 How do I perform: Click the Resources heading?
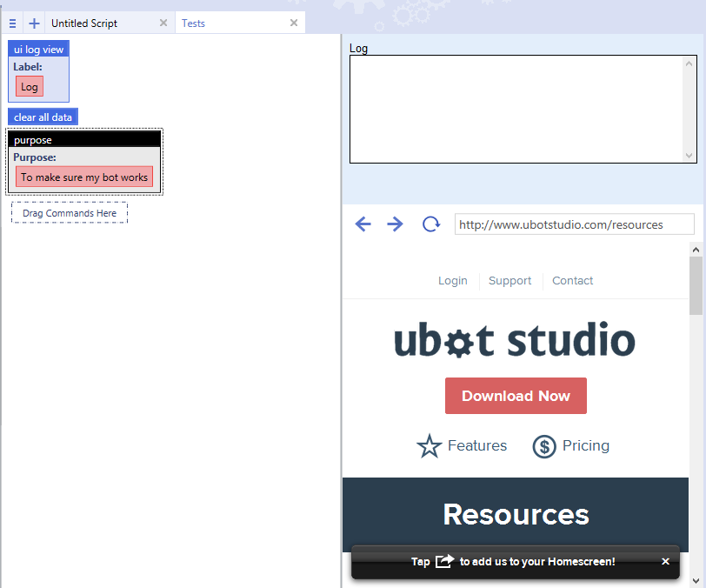point(516,514)
